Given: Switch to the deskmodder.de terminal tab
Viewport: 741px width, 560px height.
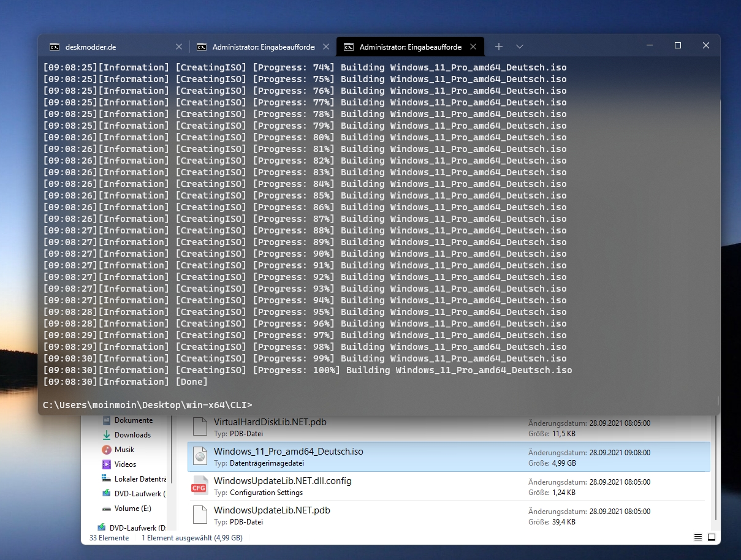Looking at the screenshot, I should tap(115, 47).
